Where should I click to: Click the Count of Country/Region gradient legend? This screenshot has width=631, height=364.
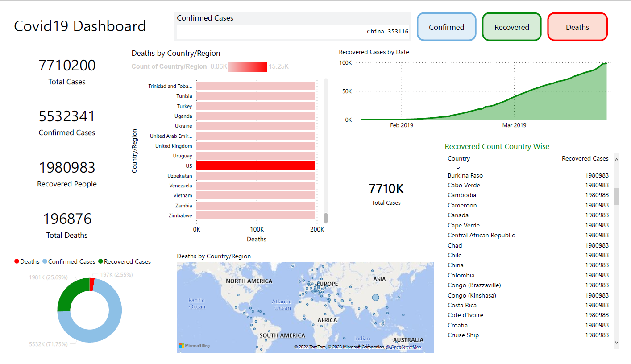pyautogui.click(x=247, y=66)
